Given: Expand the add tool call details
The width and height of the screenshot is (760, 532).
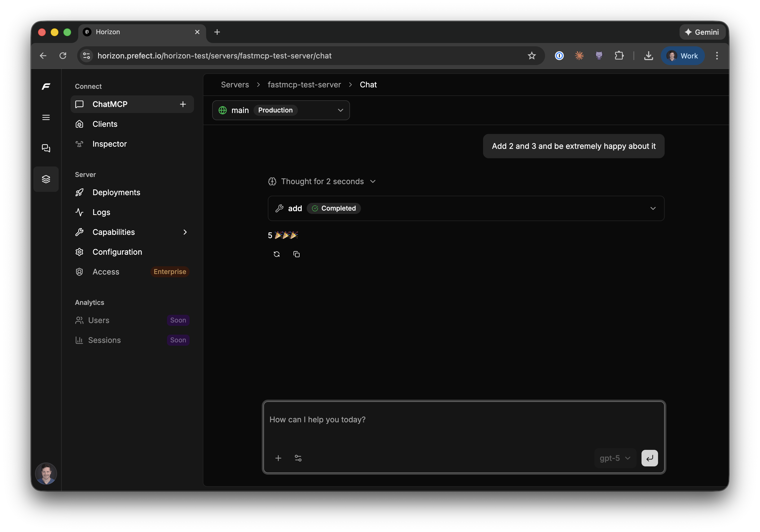Looking at the screenshot, I should tap(653, 208).
